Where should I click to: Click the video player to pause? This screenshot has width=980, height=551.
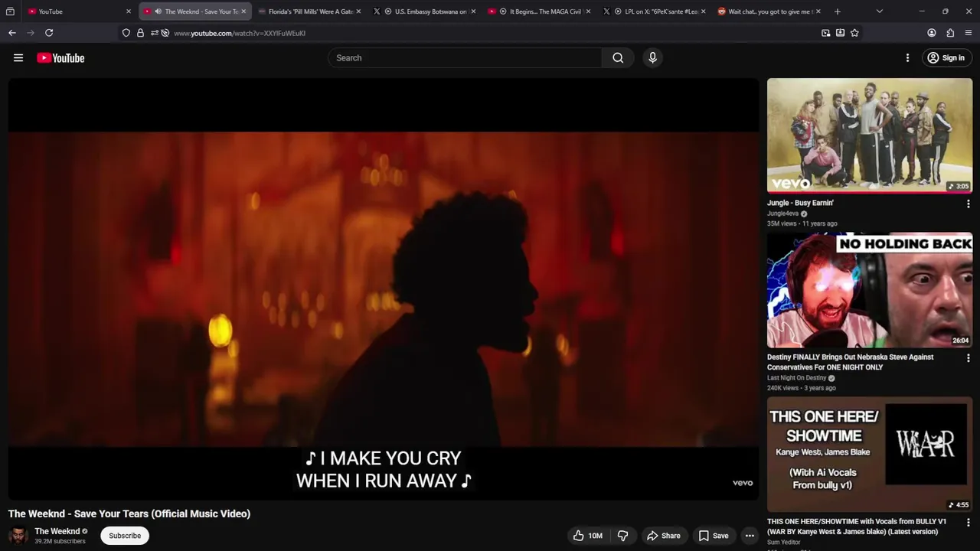coord(383,289)
